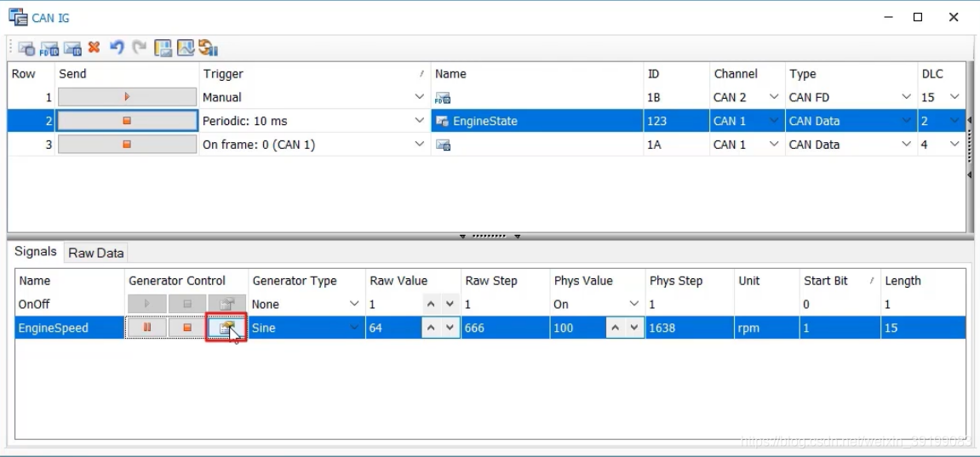This screenshot has width=980, height=457.
Task: Open Phys Value dropdown showing On
Action: point(634,304)
